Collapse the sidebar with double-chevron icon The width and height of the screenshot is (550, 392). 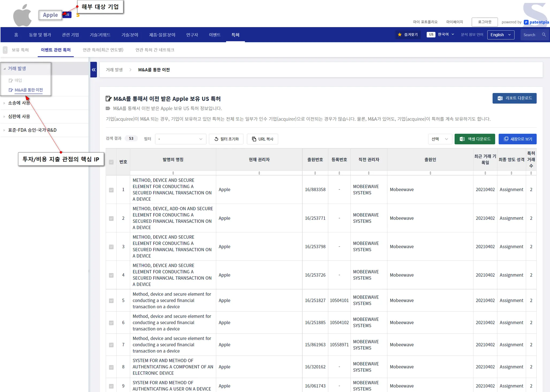[93, 70]
